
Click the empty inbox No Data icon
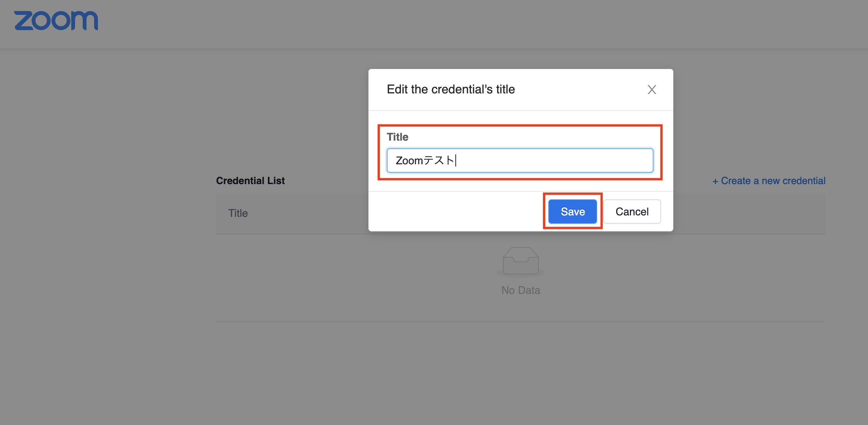pyautogui.click(x=520, y=261)
